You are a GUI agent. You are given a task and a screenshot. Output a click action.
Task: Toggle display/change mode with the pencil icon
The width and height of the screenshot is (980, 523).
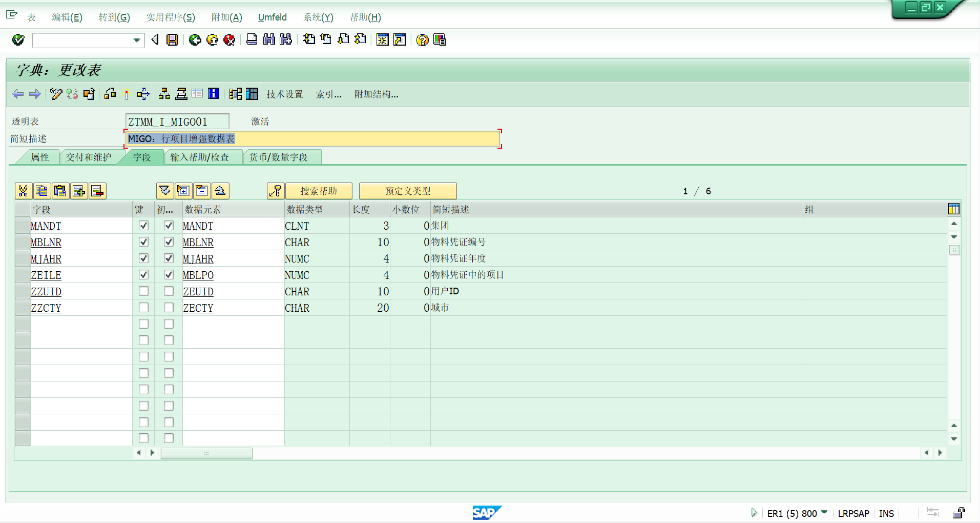pyautogui.click(x=56, y=94)
